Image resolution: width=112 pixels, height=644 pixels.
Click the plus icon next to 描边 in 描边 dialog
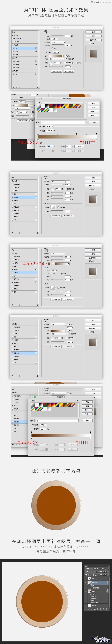click(36, 48)
